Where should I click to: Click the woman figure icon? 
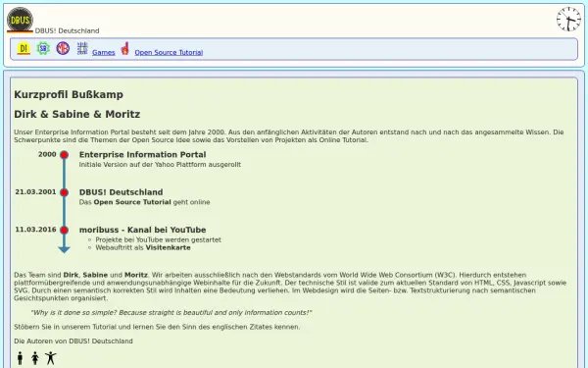(x=35, y=358)
